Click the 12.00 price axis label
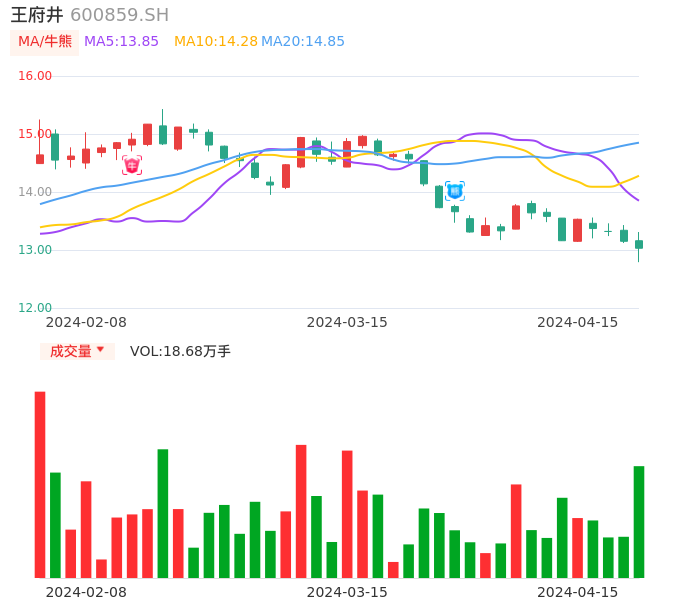 tap(35, 308)
